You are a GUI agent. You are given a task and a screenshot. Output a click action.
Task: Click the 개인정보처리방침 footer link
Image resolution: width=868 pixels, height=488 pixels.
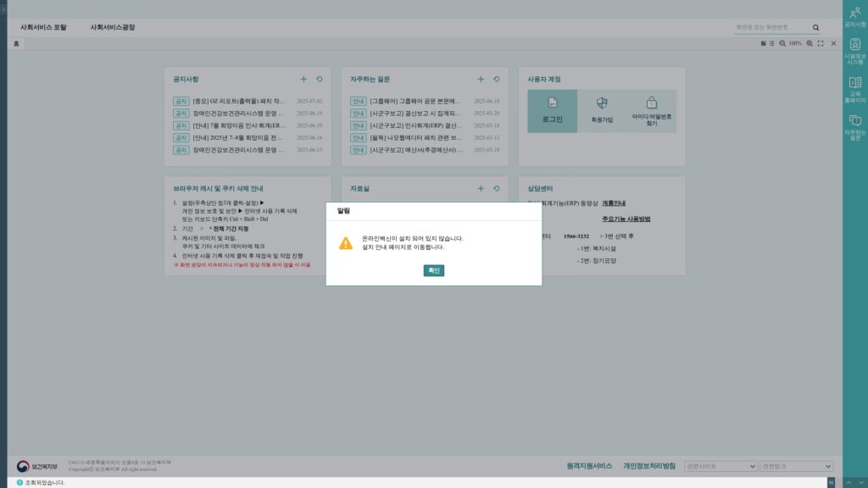pyautogui.click(x=649, y=467)
